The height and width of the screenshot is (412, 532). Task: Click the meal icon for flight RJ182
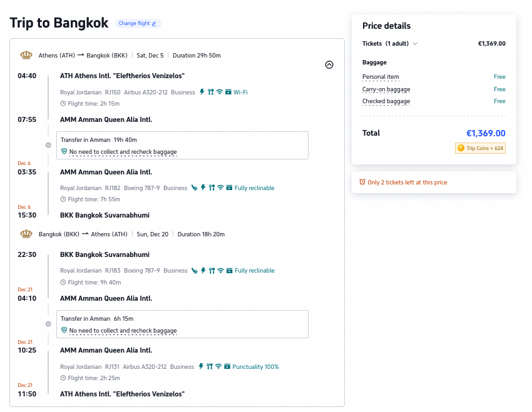coord(212,188)
